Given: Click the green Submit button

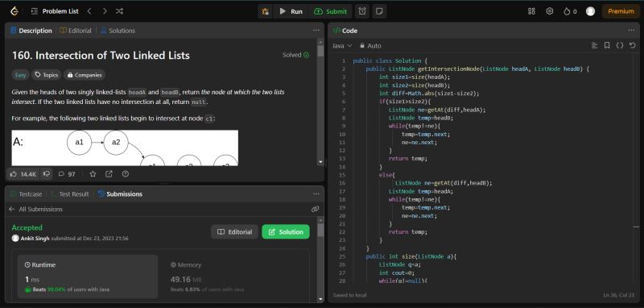Looking at the screenshot, I should point(331,11).
